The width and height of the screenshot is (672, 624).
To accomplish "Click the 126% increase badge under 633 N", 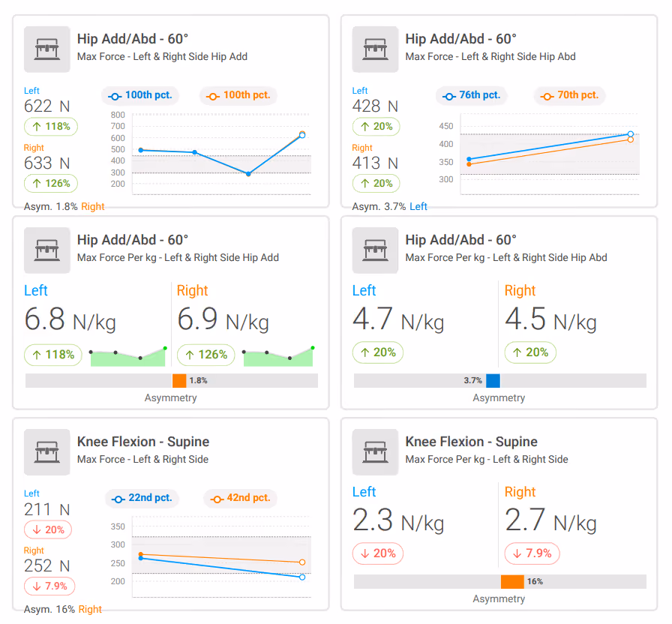I will (51, 184).
